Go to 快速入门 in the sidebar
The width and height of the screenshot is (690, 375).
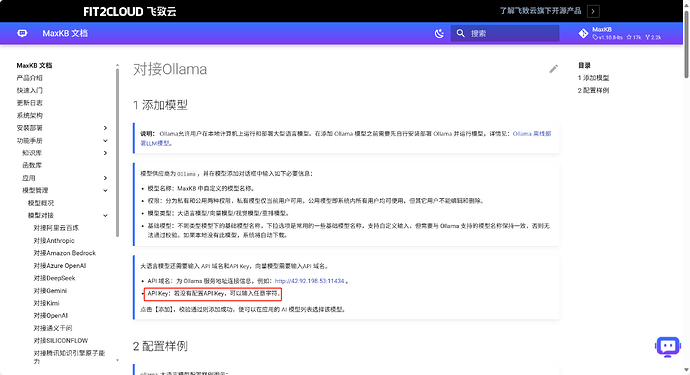click(x=29, y=90)
